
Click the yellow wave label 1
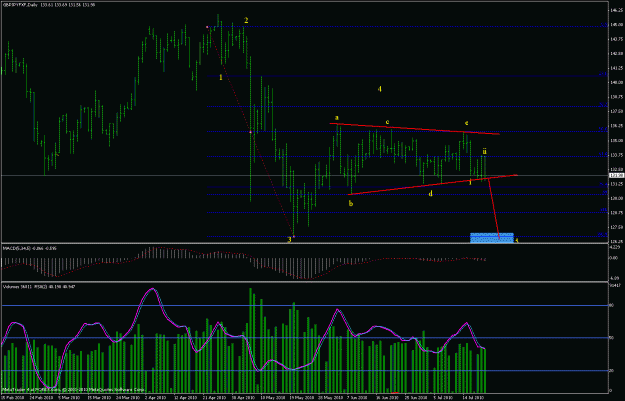pos(221,77)
